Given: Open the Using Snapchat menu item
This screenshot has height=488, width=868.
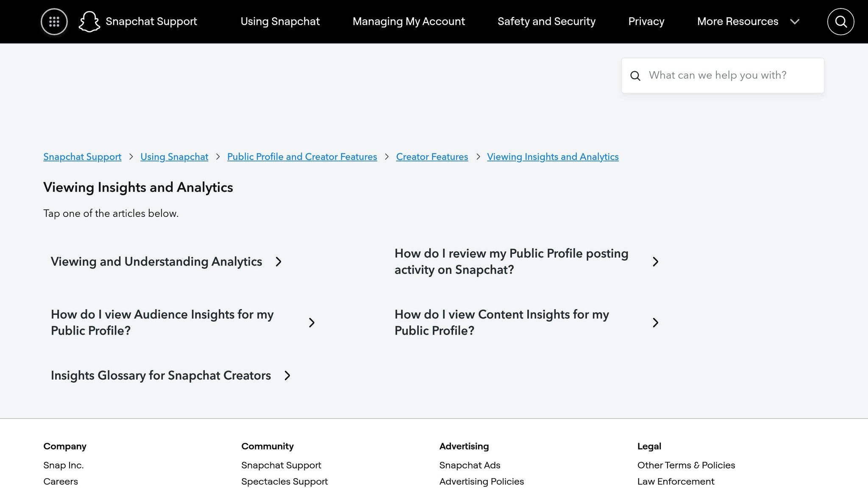Looking at the screenshot, I should [280, 22].
